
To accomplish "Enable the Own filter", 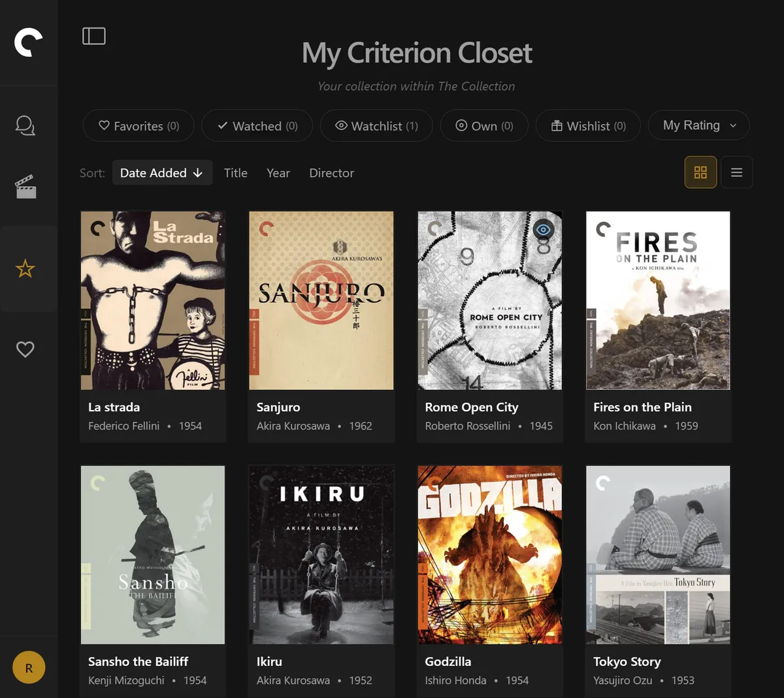I will (x=483, y=125).
